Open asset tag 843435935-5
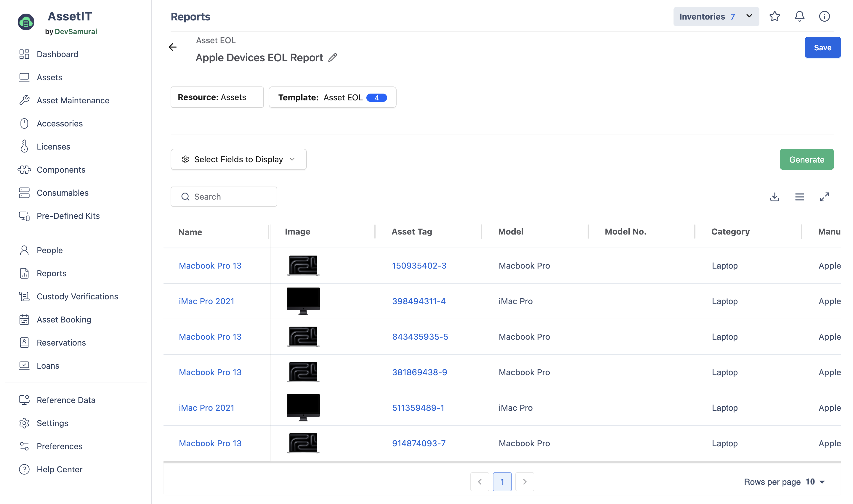Viewport: 853px width, 504px height. tap(420, 337)
